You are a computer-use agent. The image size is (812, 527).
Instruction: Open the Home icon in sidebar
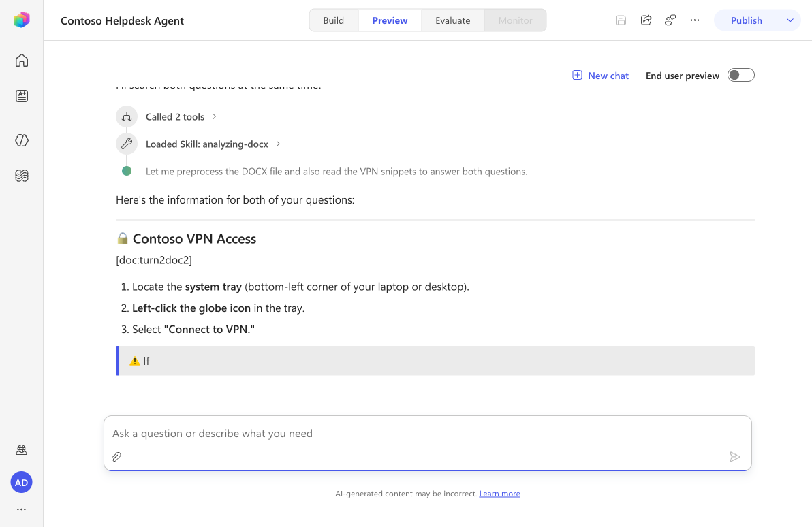tap(21, 61)
